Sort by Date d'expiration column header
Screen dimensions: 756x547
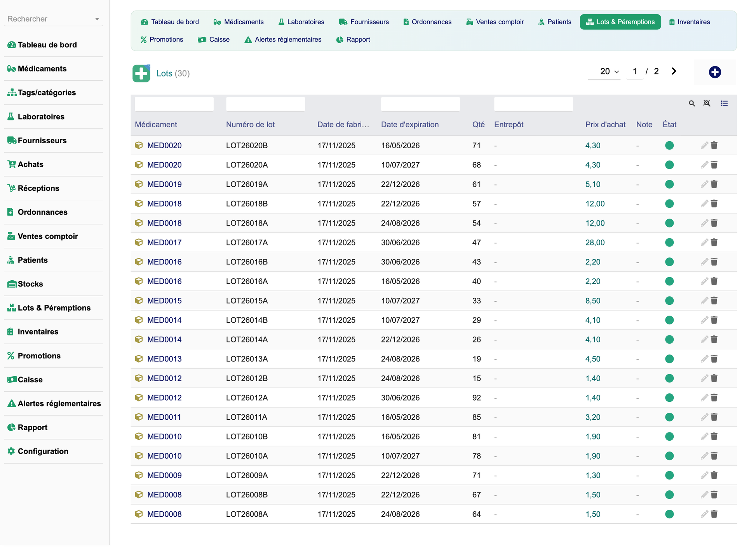pyautogui.click(x=410, y=125)
